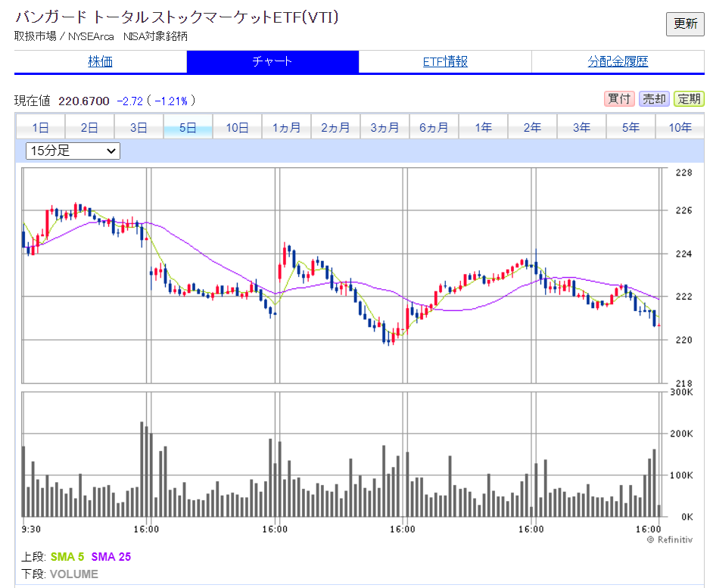Open the 15分足 interval dropdown
This screenshot has height=588, width=713.
(x=73, y=151)
